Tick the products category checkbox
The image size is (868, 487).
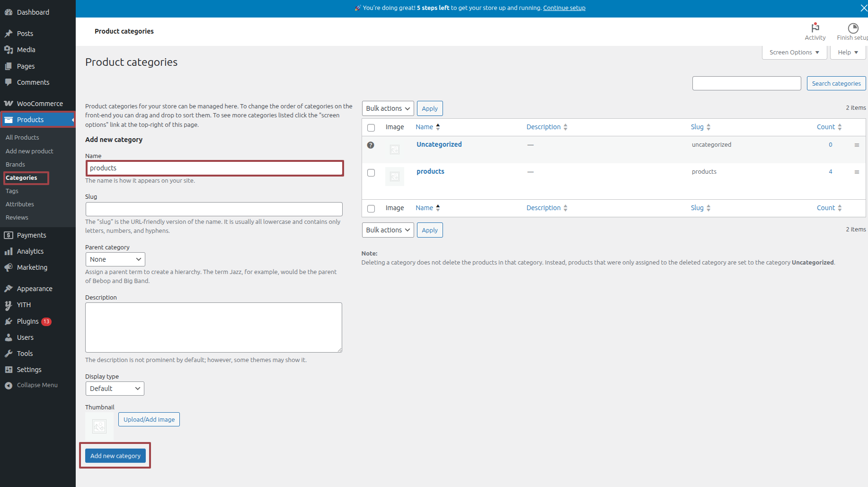[x=371, y=173]
